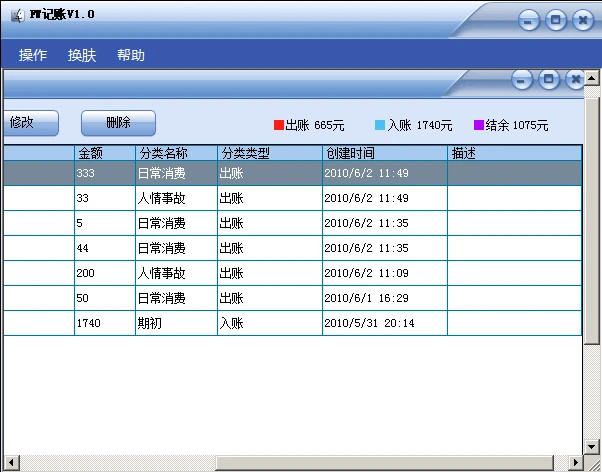602x472 pixels.
Task: Sort by the 金额 column header
Action: [105, 153]
